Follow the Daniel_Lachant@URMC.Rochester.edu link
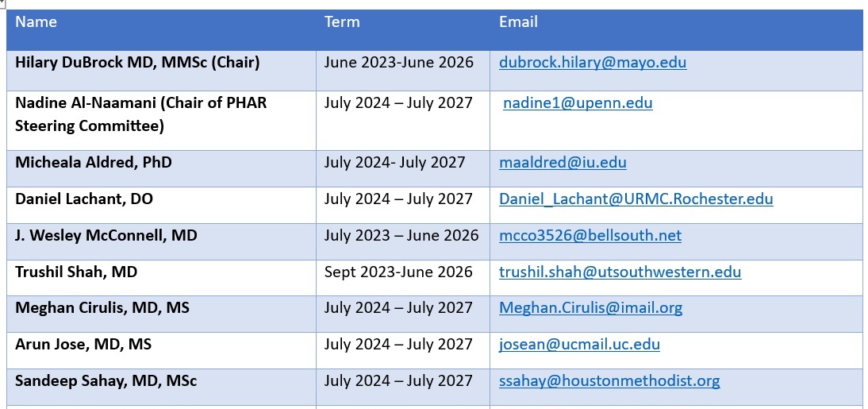Viewport: 868px width, 409px height. tap(636, 199)
